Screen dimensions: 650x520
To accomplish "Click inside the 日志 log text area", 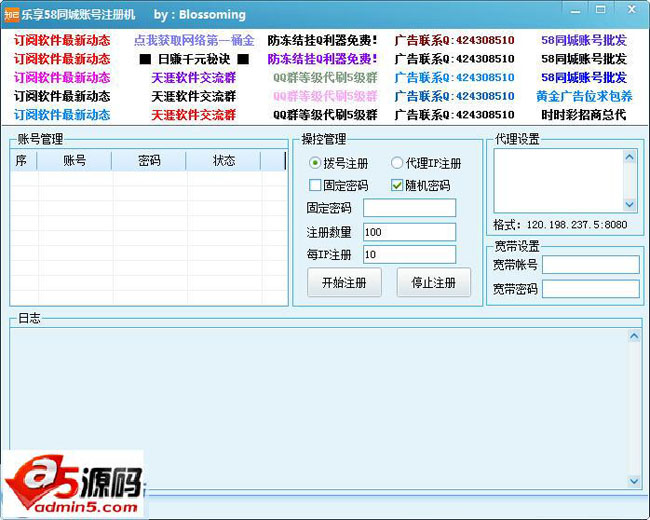I will [x=319, y=408].
